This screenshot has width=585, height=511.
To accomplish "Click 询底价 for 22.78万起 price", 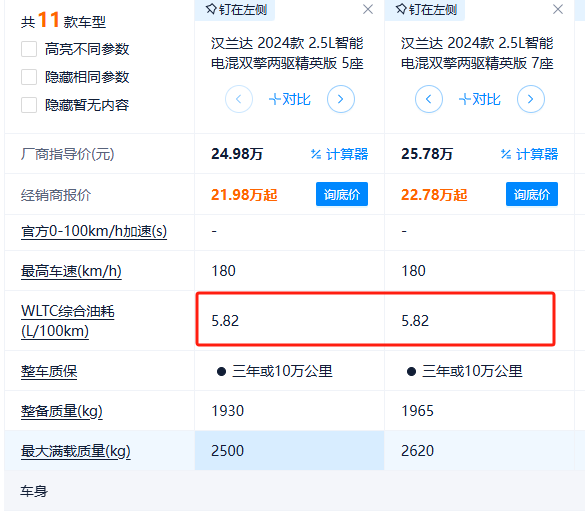I will (x=532, y=194).
